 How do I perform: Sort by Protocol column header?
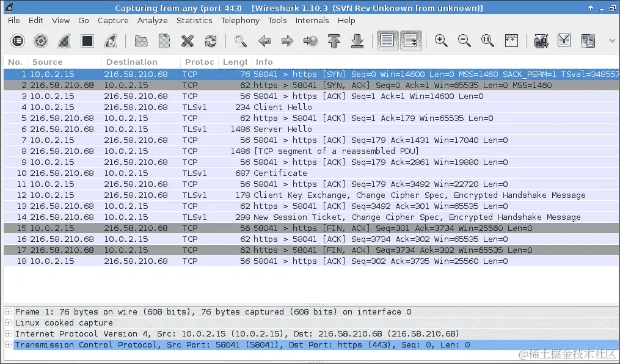coord(199,62)
